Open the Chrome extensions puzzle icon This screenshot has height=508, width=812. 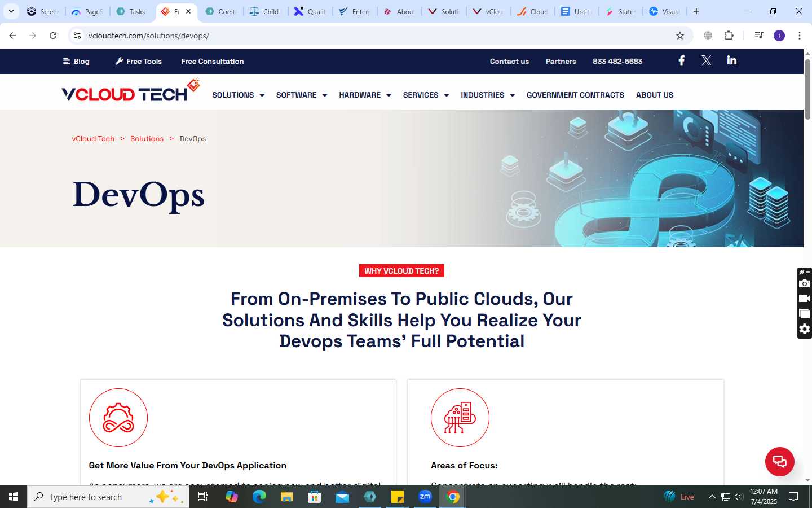(729, 36)
